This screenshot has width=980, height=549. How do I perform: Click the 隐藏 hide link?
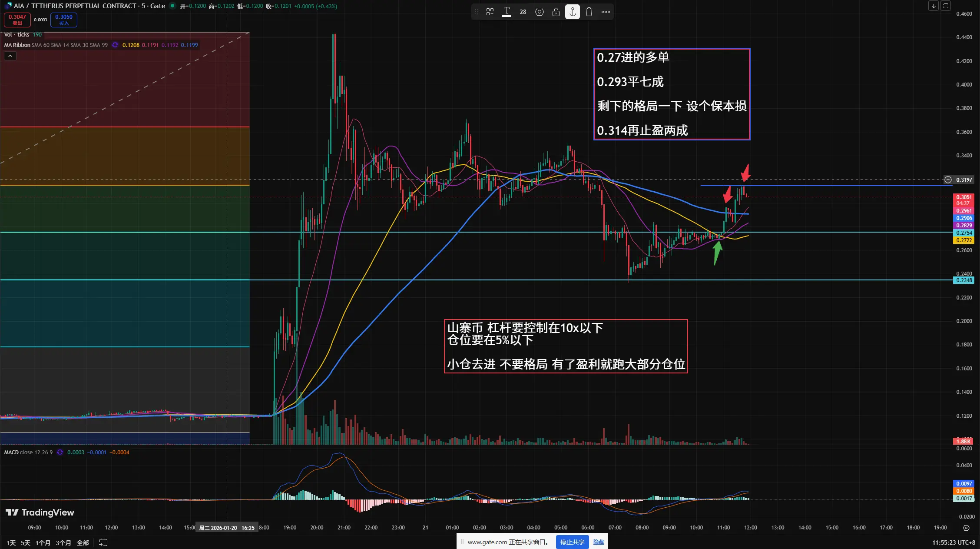click(599, 542)
